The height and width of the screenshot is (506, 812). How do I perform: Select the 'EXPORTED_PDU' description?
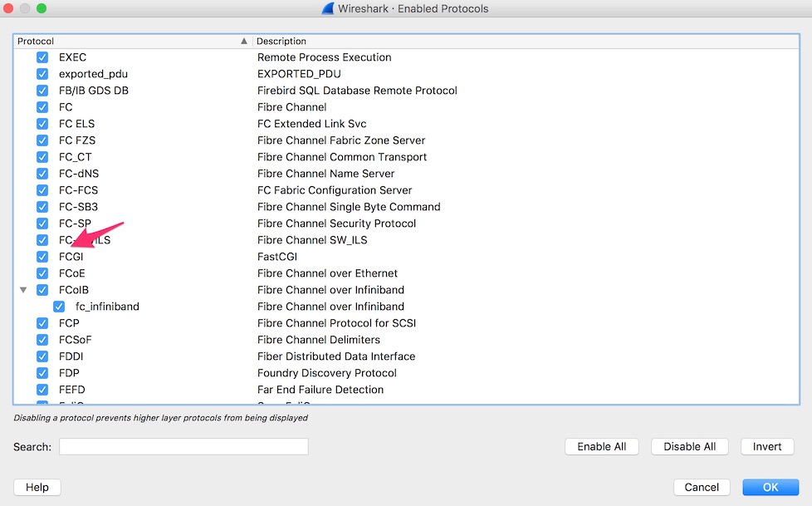(x=299, y=74)
